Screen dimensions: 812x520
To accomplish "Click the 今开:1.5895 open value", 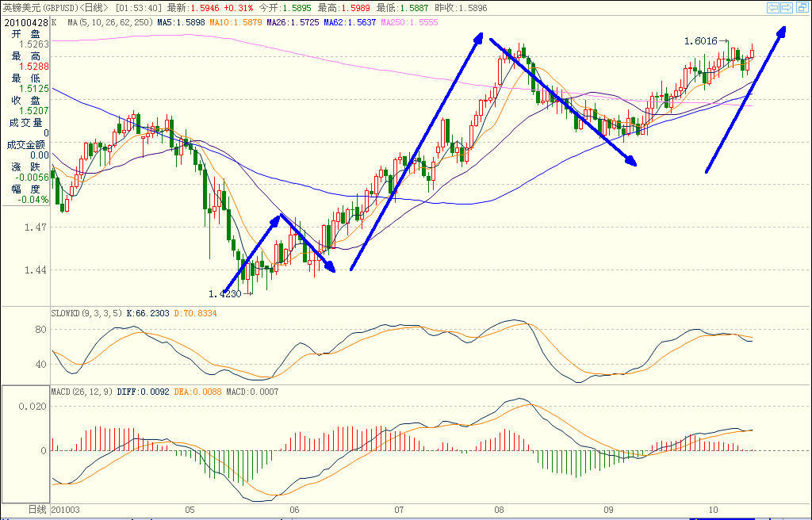I will tap(285, 8).
